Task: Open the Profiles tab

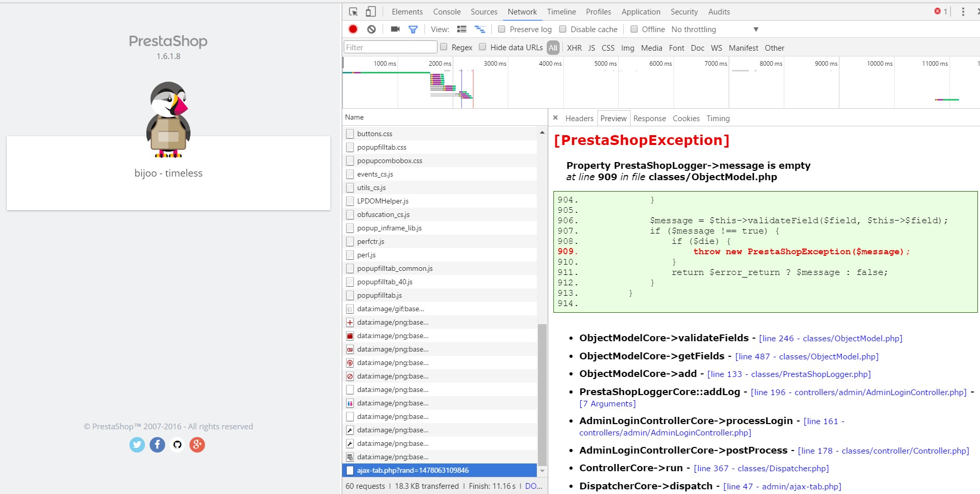Action: (x=598, y=11)
